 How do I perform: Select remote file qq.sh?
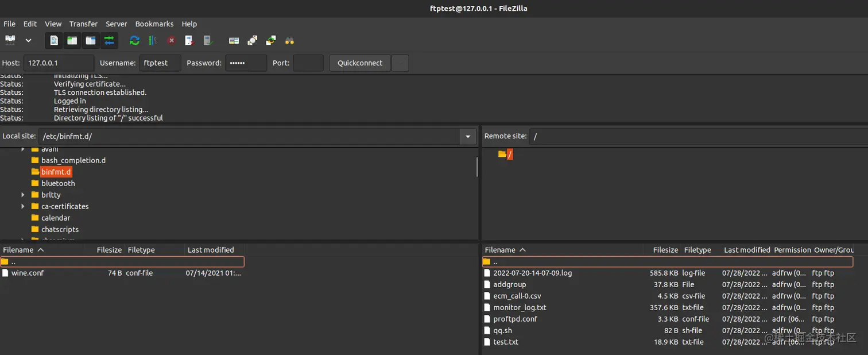click(668, 330)
